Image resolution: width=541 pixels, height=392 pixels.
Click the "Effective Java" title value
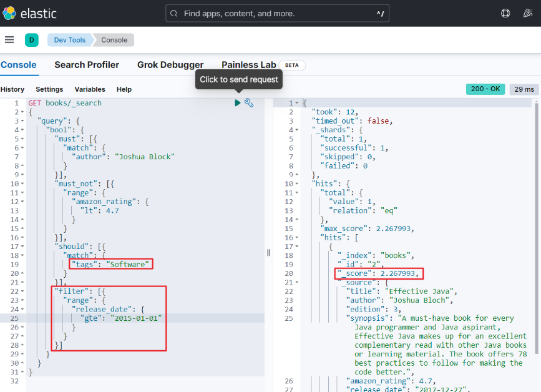[x=419, y=292]
